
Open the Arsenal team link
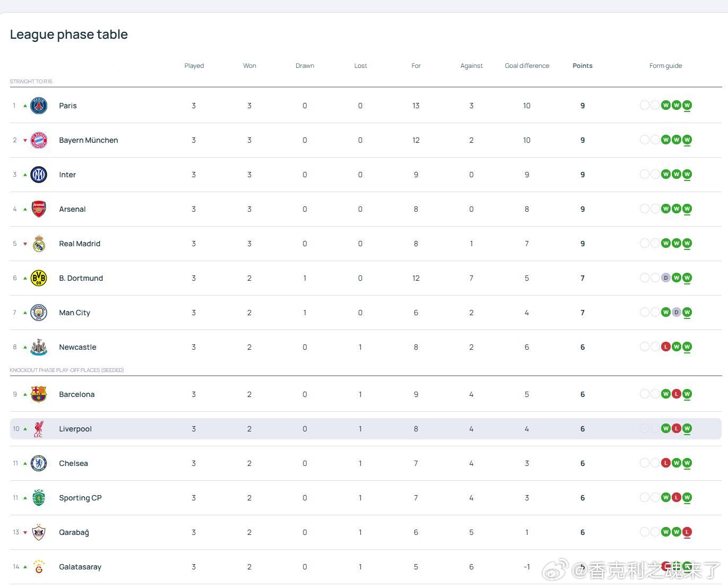72,209
